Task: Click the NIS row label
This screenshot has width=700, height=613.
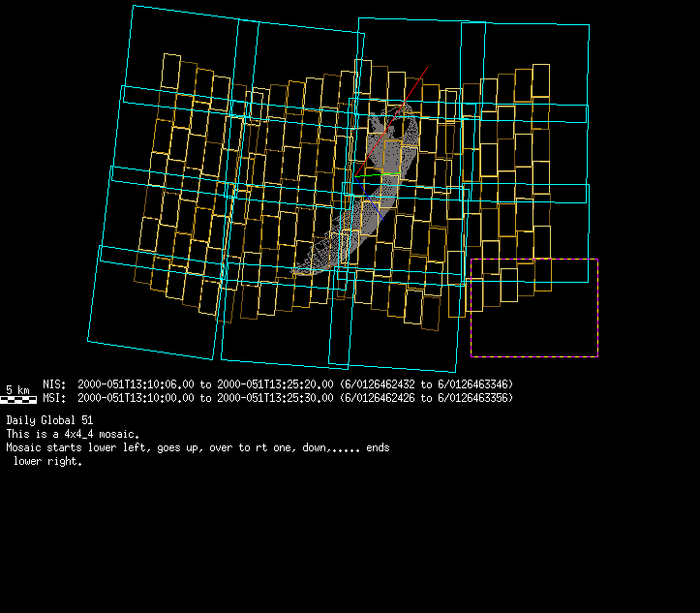Action: pyautogui.click(x=54, y=384)
